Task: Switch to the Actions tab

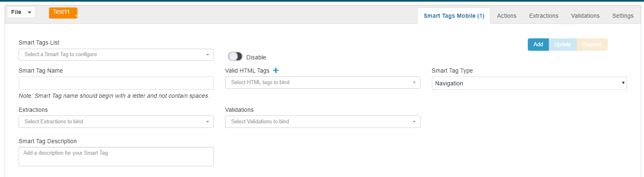Action: (507, 16)
